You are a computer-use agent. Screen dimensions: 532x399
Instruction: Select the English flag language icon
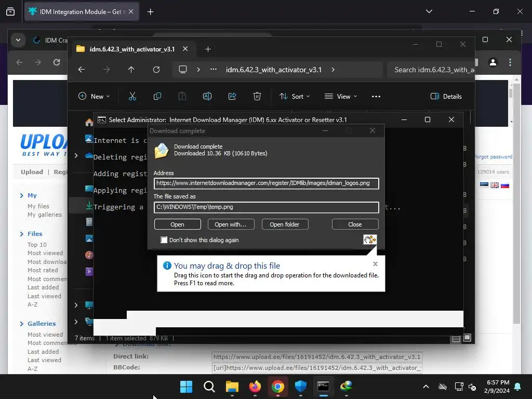495,185
